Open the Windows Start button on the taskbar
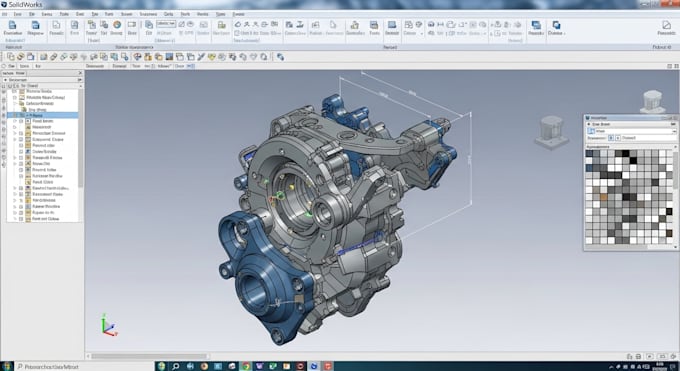The width and height of the screenshot is (680, 371). (x=7, y=366)
